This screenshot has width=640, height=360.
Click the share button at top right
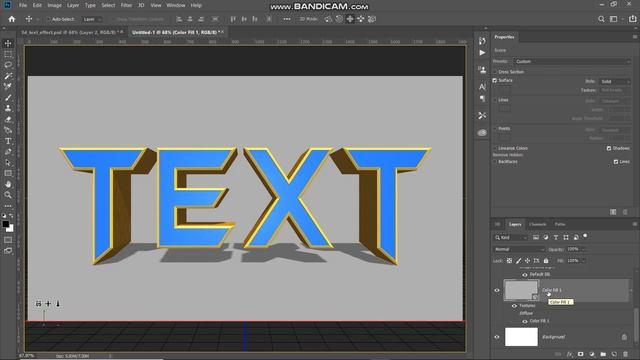632,19
